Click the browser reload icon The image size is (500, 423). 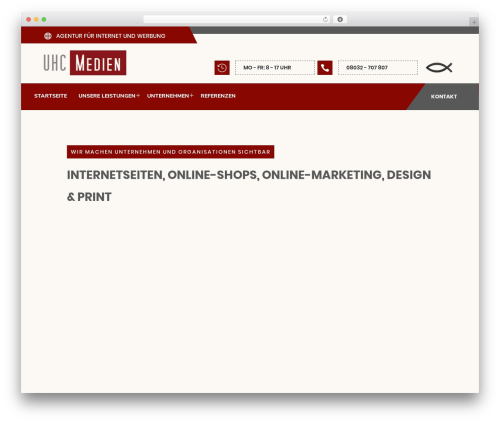tap(325, 20)
